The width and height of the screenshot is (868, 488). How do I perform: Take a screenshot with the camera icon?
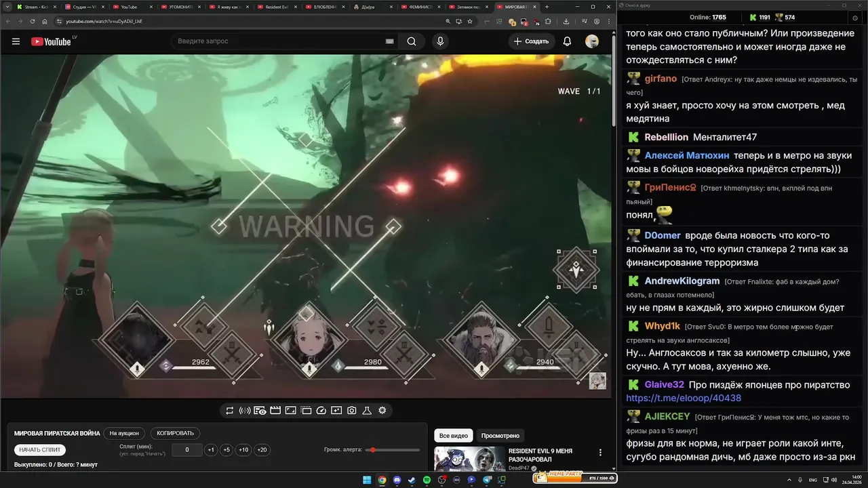[352, 411]
